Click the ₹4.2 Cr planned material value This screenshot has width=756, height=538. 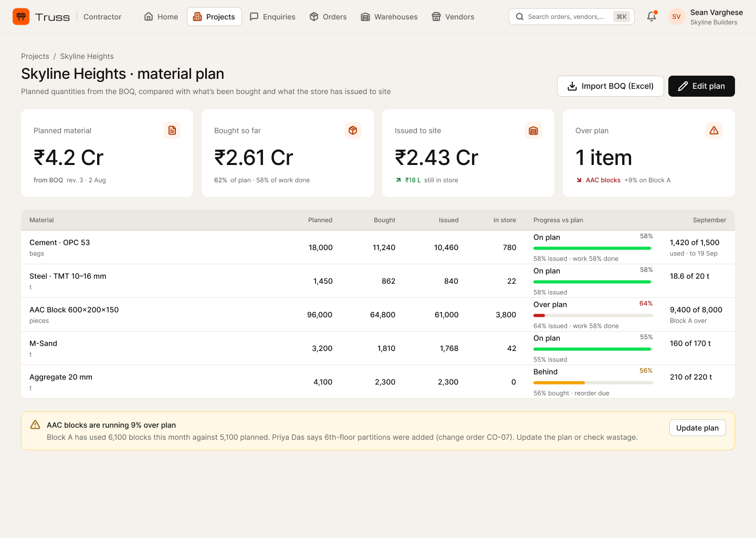coord(69,158)
